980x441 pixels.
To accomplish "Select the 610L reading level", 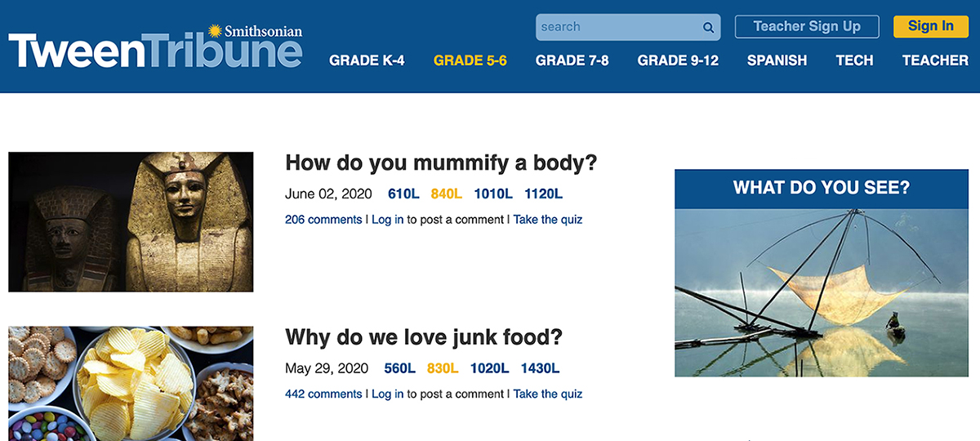I will (x=403, y=194).
